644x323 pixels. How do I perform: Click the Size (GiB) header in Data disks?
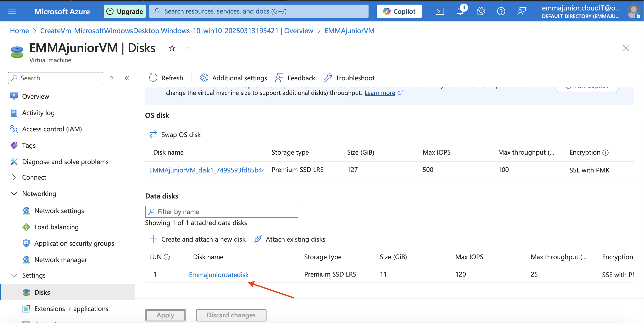coord(393,257)
